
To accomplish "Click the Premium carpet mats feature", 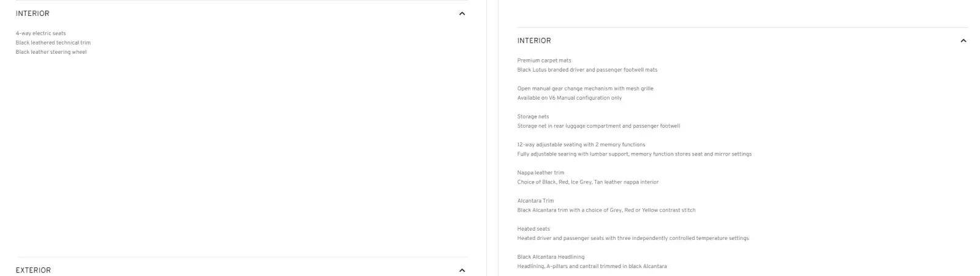I will [544, 61].
